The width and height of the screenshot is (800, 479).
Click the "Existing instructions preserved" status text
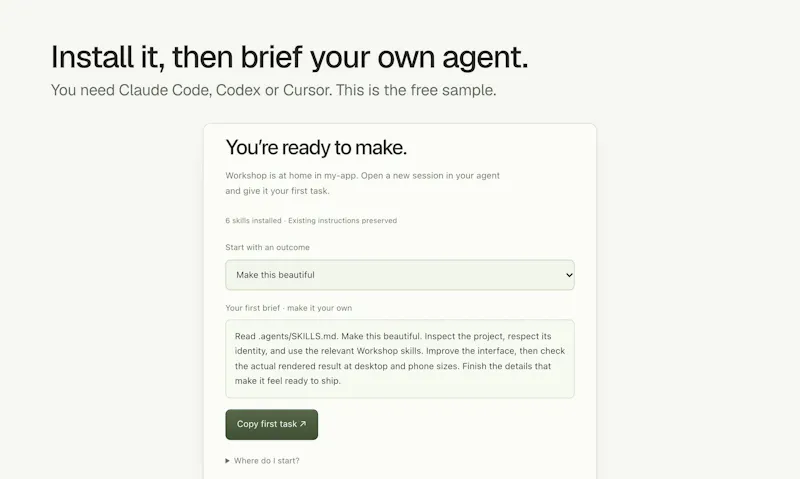click(x=342, y=220)
